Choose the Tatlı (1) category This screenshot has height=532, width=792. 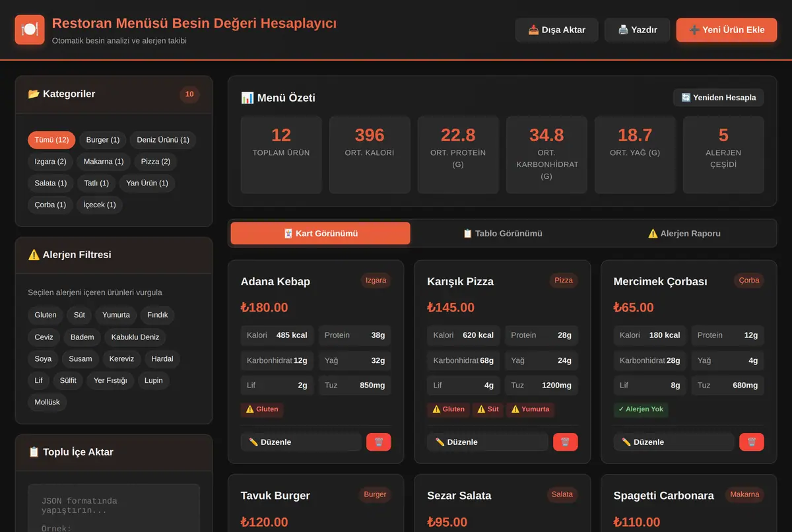pos(97,183)
